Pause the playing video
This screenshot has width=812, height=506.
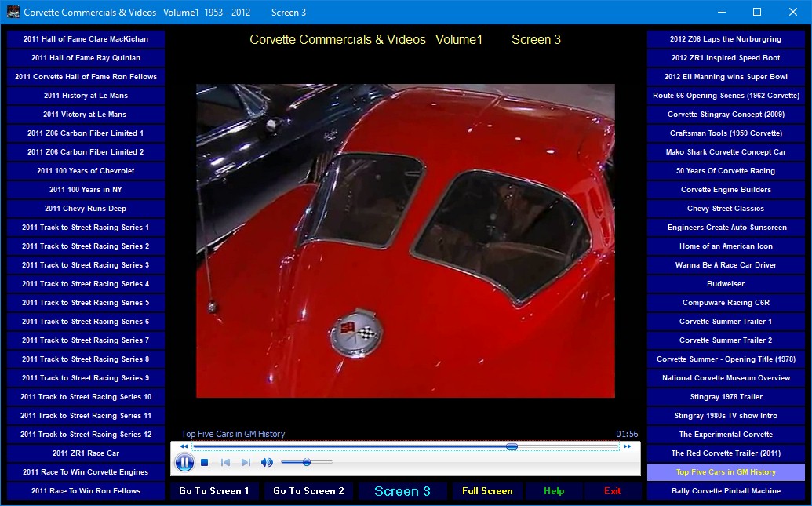(184, 462)
